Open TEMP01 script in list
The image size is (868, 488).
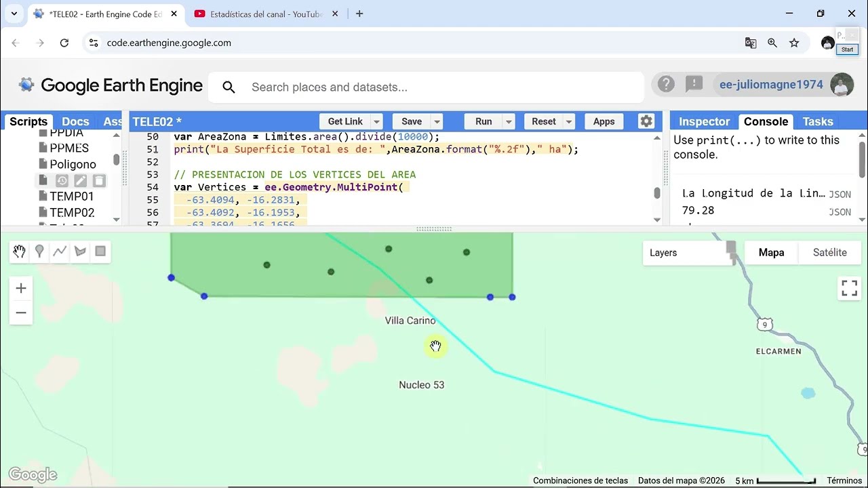click(72, 197)
